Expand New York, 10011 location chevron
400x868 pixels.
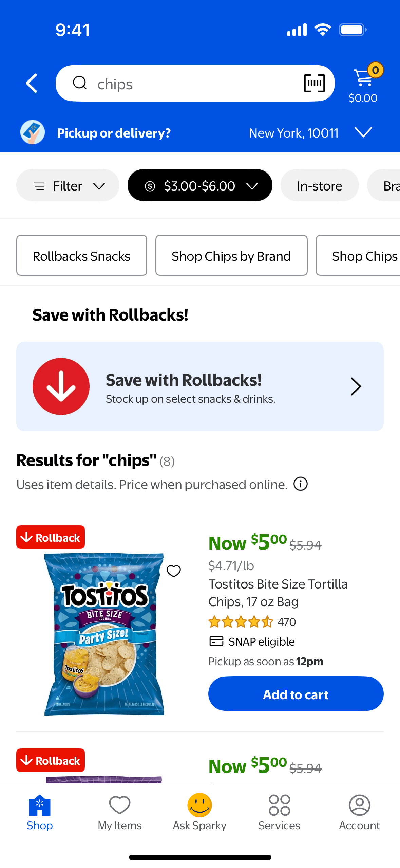click(363, 132)
